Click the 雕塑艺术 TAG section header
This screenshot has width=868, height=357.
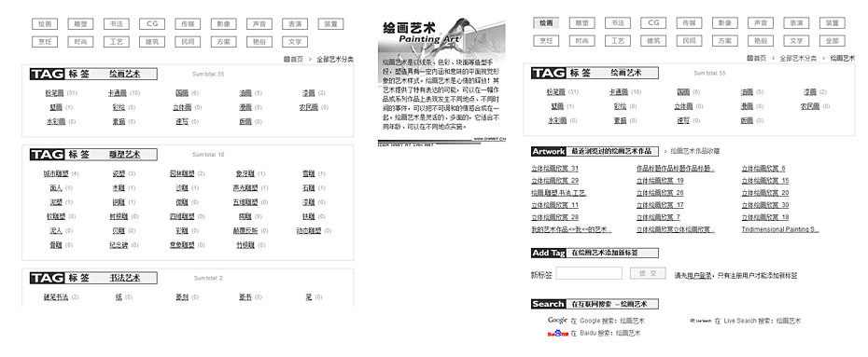point(93,154)
